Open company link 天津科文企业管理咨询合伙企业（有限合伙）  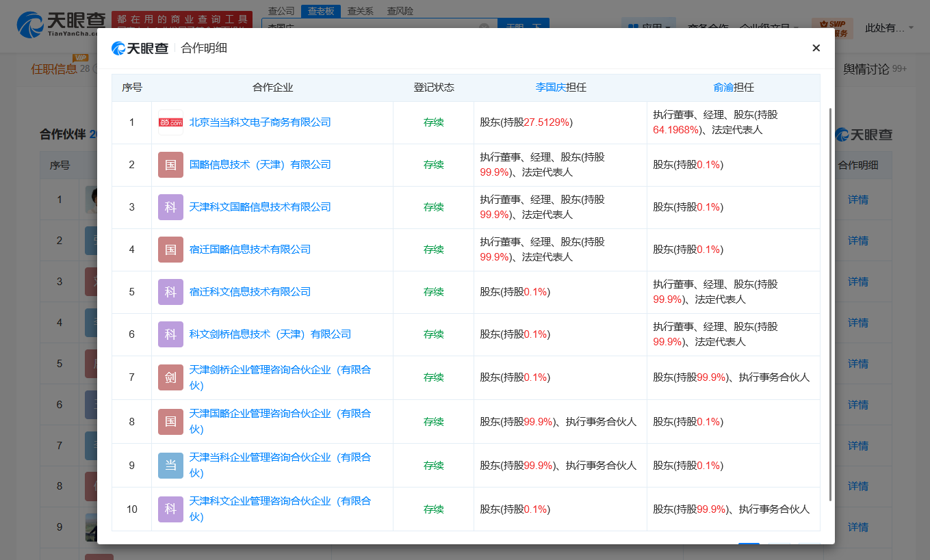click(281, 509)
